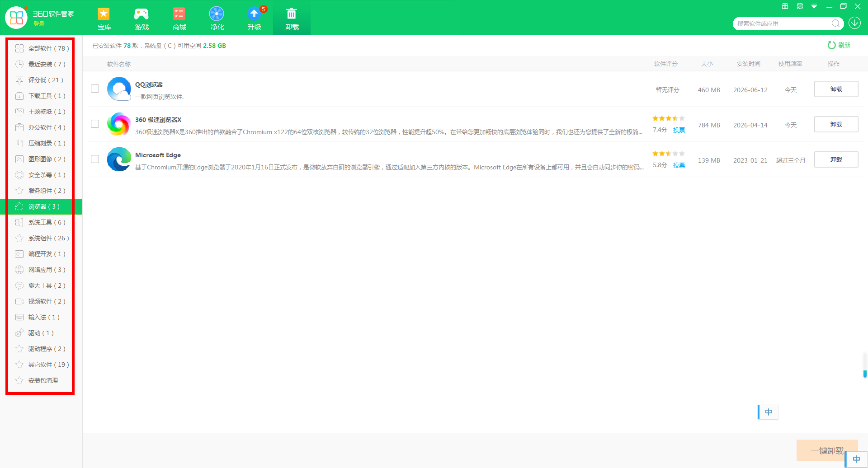Viewport: 868px width, 468px height.
Task: Click the 360软件管家 logo icon
Action: pos(16,18)
